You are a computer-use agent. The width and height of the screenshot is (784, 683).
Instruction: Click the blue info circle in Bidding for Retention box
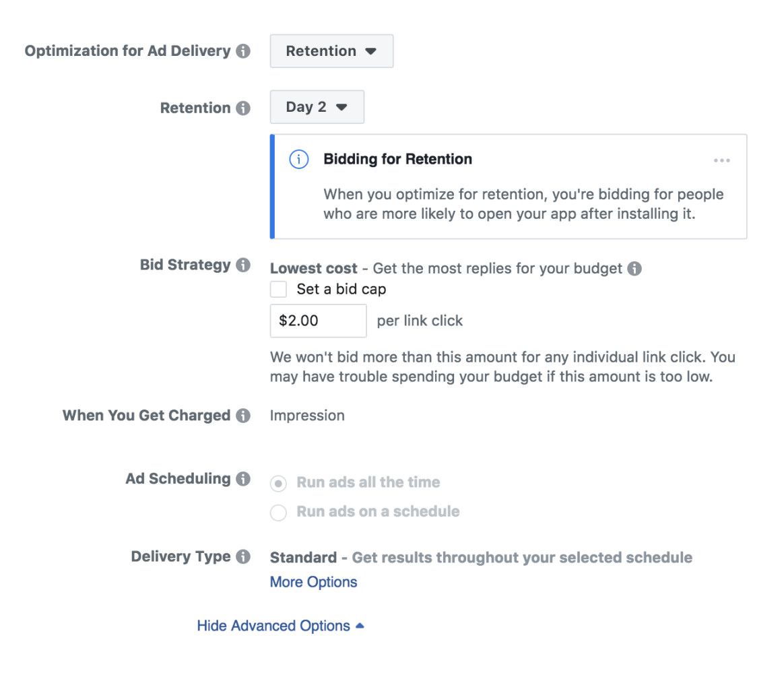(x=298, y=160)
